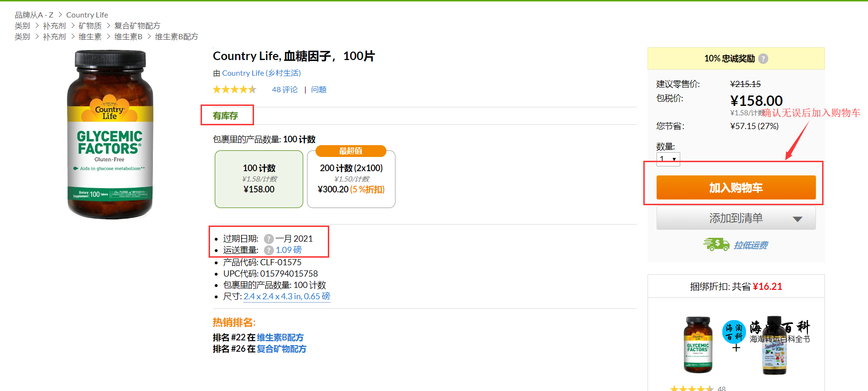Click the 捆绑折扣 bundle discount heading
Image resolution: width=868 pixels, height=391 pixels.
coord(736,287)
